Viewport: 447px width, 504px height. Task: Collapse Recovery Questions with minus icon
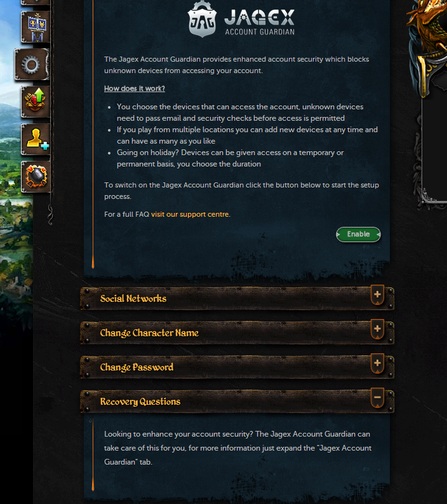click(x=377, y=398)
